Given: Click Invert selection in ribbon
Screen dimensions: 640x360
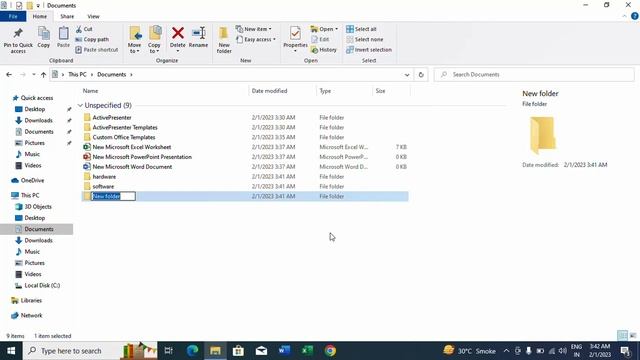Looking at the screenshot, I should (369, 50).
